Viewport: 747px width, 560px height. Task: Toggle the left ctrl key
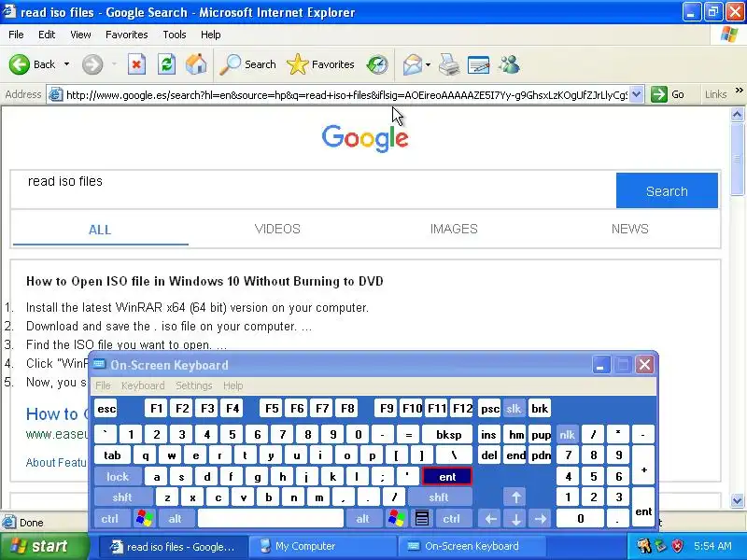pos(110,519)
